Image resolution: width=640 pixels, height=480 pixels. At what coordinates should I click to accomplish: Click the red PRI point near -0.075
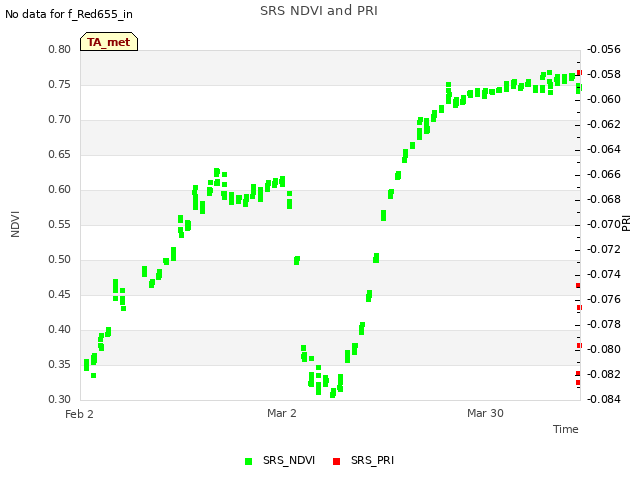(578, 285)
